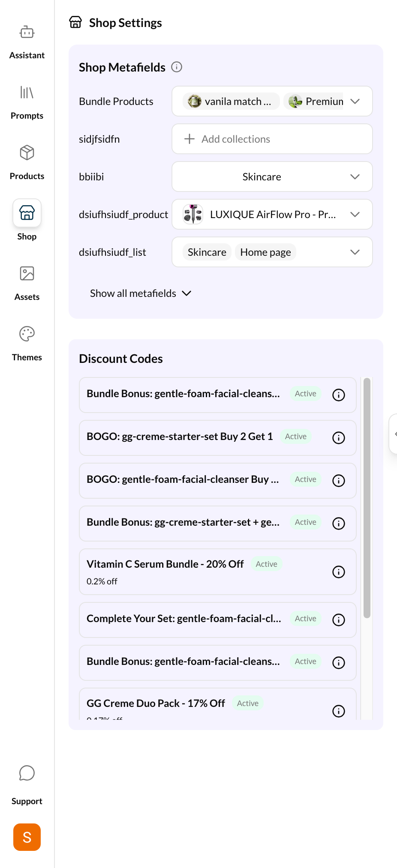Viewport: 397px width, 868px height.
Task: Open info for Vitamin C Serum Bundle discount
Action: click(x=339, y=572)
